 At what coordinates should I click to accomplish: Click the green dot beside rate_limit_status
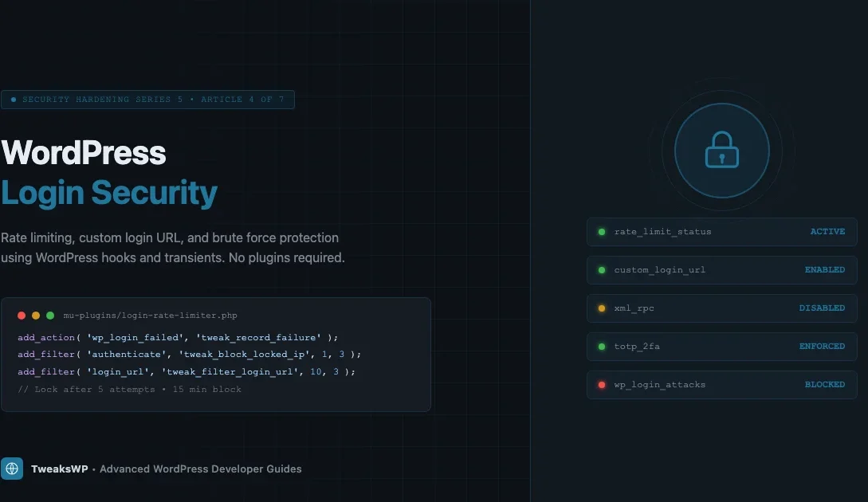(x=601, y=231)
